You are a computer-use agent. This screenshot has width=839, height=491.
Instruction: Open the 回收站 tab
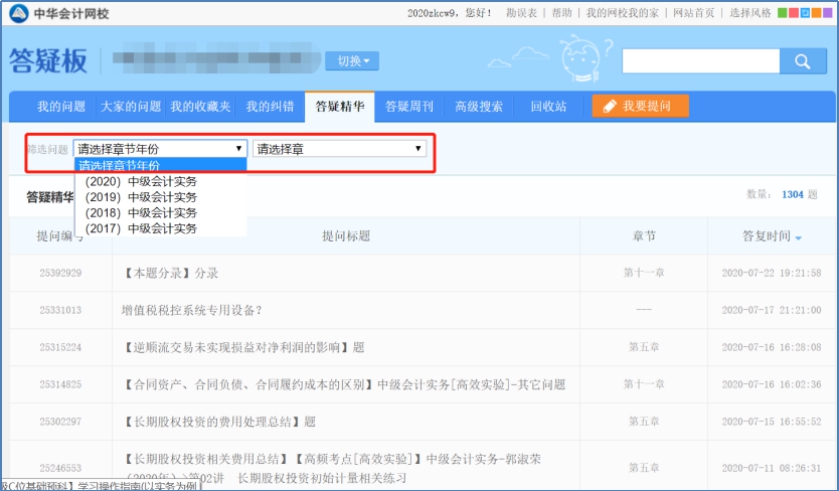tap(548, 106)
